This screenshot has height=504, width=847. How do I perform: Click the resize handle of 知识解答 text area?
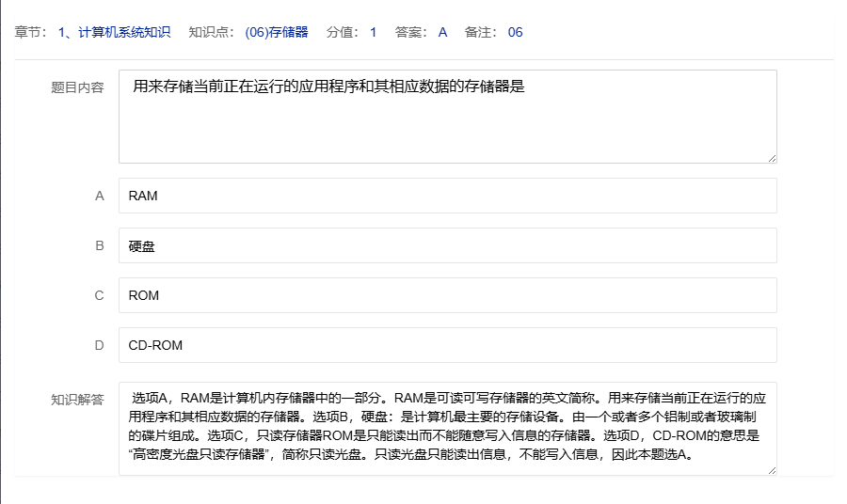[772, 470]
